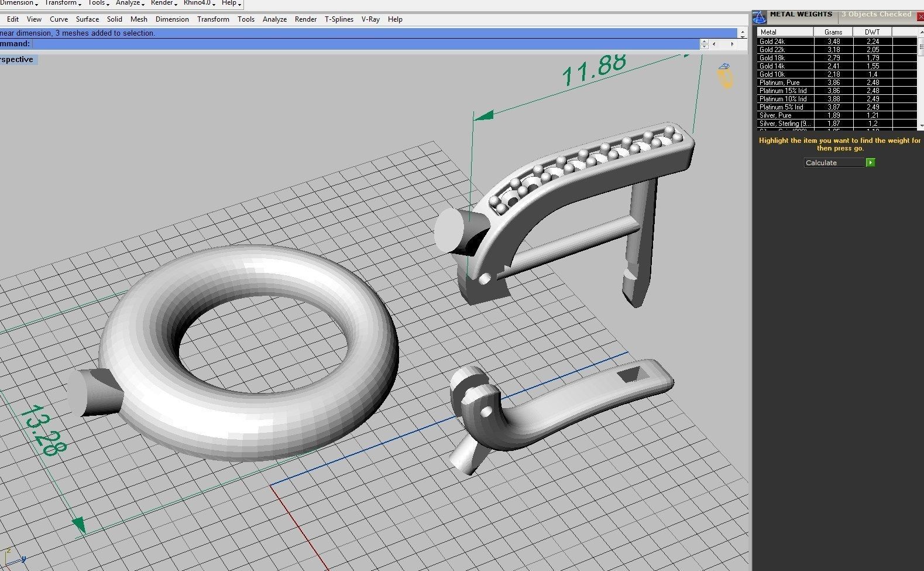Select the Platinum 5% Irid row
The height and width of the screenshot is (571, 924).
click(837, 107)
